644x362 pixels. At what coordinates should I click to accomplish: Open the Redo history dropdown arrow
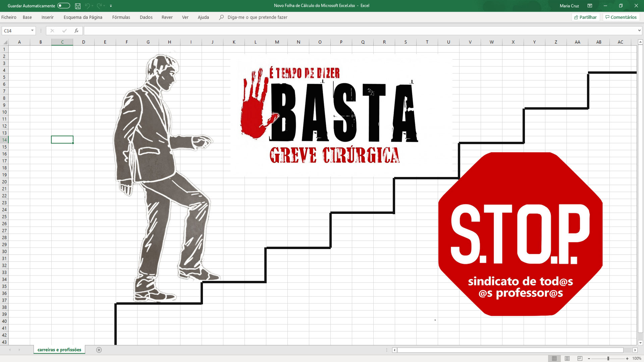[x=104, y=6]
